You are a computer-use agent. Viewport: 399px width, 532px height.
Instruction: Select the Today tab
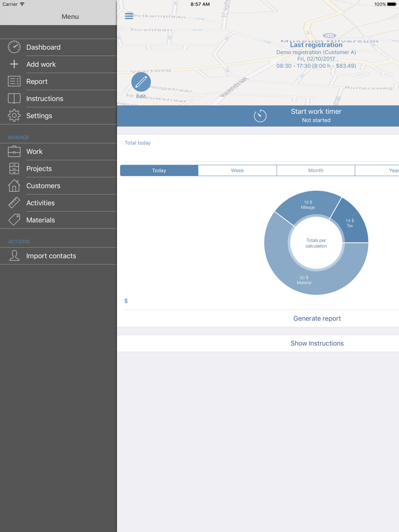click(159, 170)
